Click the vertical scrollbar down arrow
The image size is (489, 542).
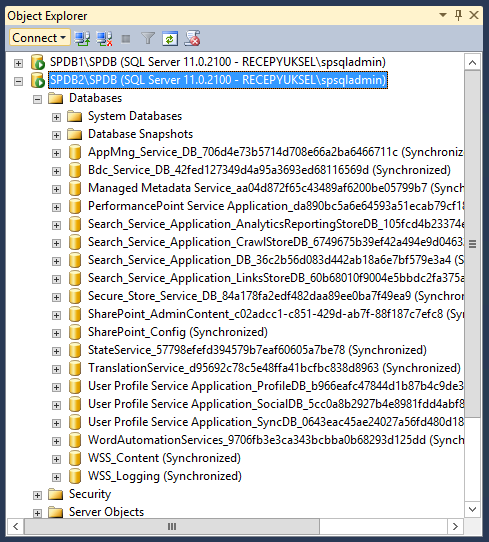coord(472,509)
